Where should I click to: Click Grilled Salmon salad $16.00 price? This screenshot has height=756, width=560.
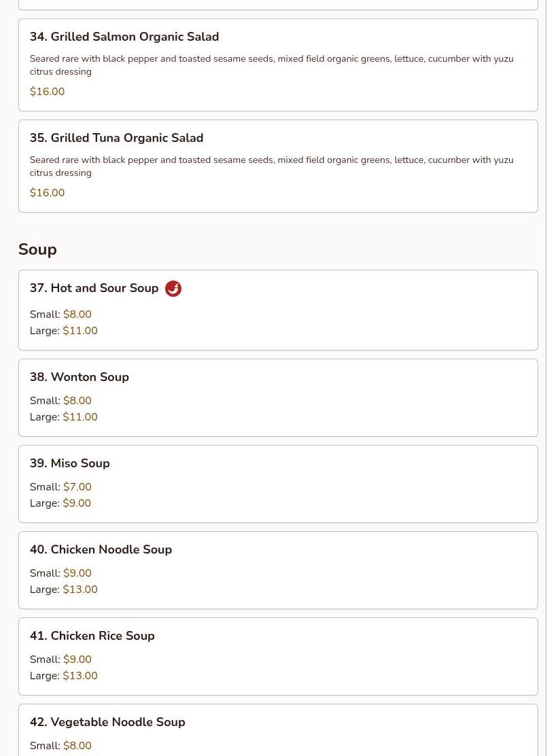coord(48,92)
